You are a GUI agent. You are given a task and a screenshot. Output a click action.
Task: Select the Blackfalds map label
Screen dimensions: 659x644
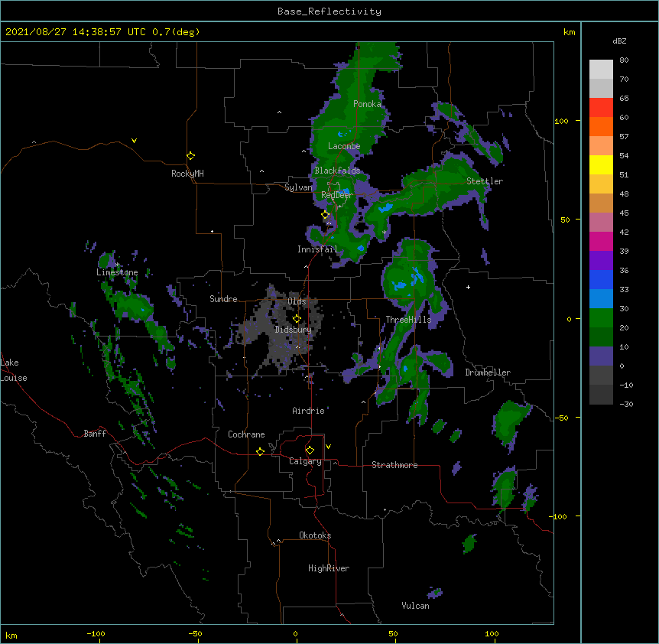[x=337, y=171]
